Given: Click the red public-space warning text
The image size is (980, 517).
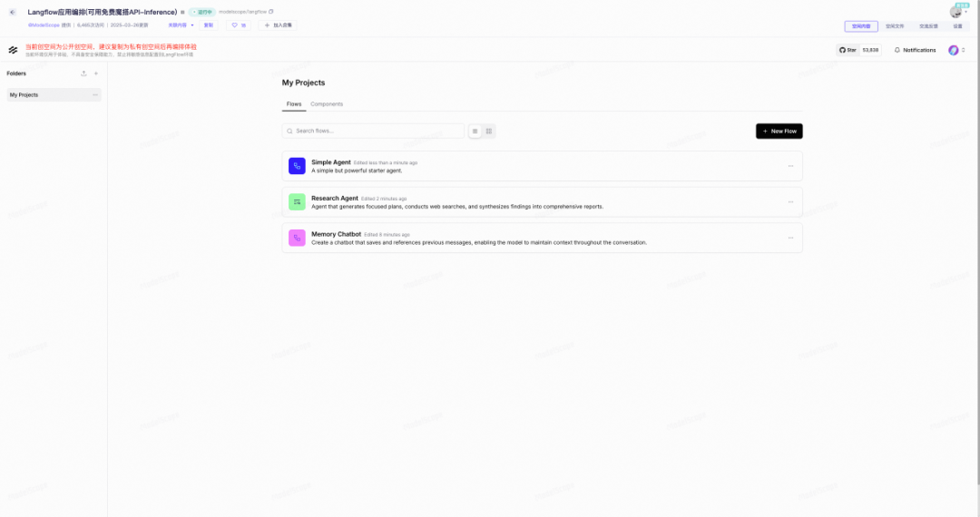Looking at the screenshot, I should coord(111,47).
